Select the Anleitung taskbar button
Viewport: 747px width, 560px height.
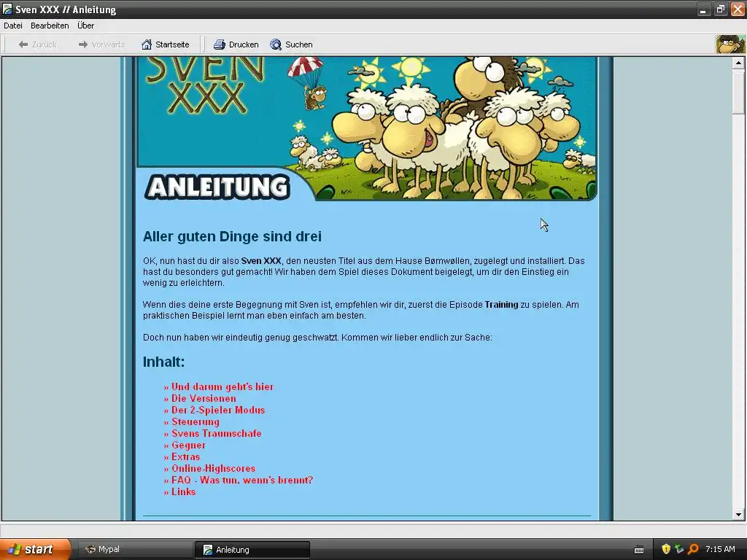252,550
